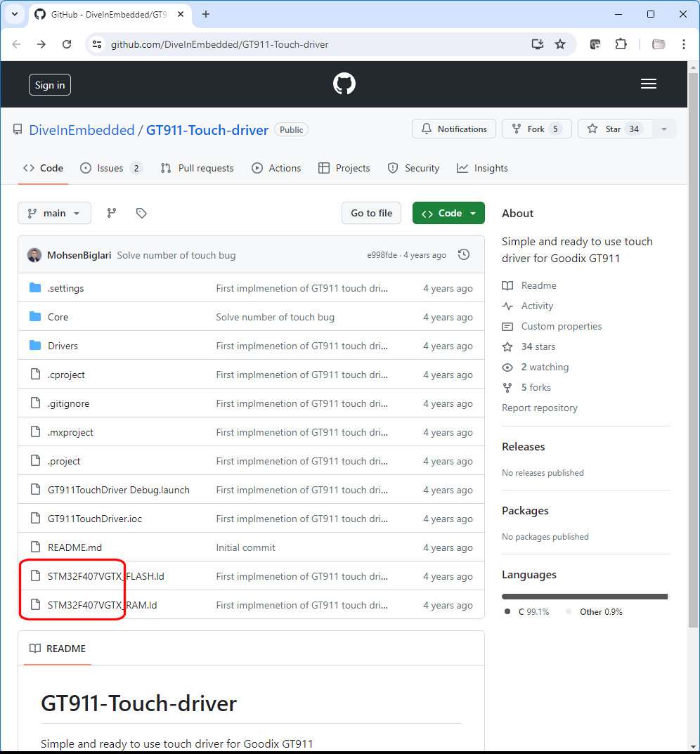Image resolution: width=700 pixels, height=754 pixels.
Task: Open the STM32F407VGTX_FLASH.ld file
Action: point(104,576)
